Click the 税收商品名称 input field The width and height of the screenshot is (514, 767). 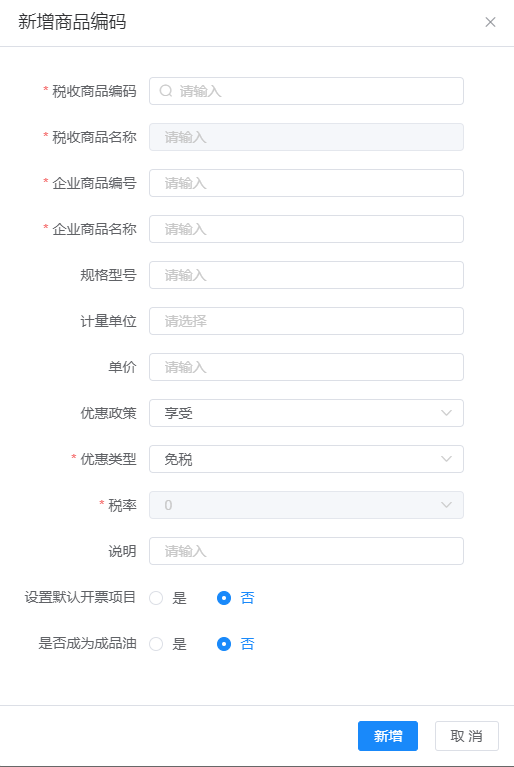click(306, 137)
